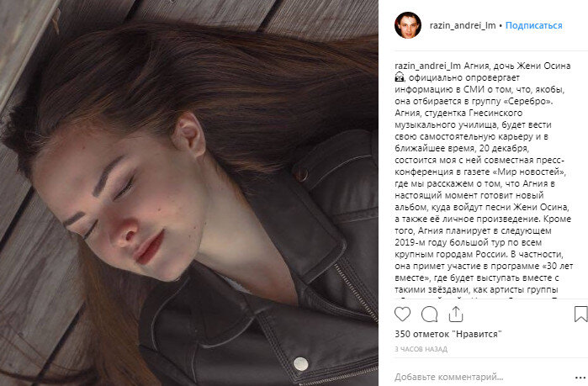
Task: Share the post using the upload arrow icon
Action: pyautogui.click(x=456, y=314)
